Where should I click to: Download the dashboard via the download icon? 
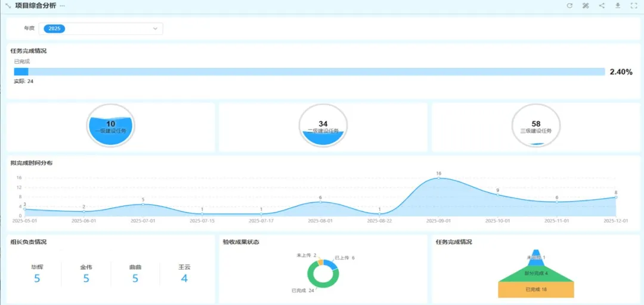point(618,5)
